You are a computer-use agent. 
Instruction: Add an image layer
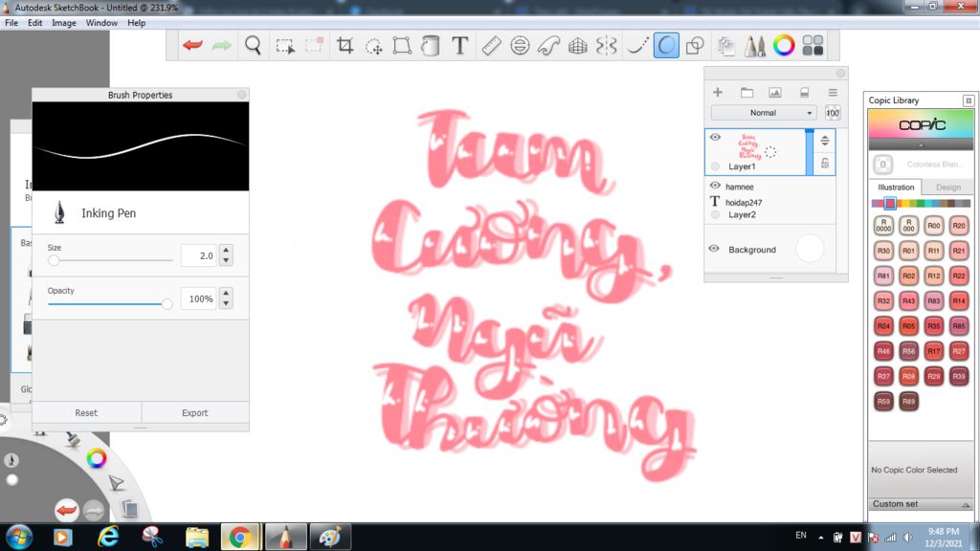[x=775, y=93]
